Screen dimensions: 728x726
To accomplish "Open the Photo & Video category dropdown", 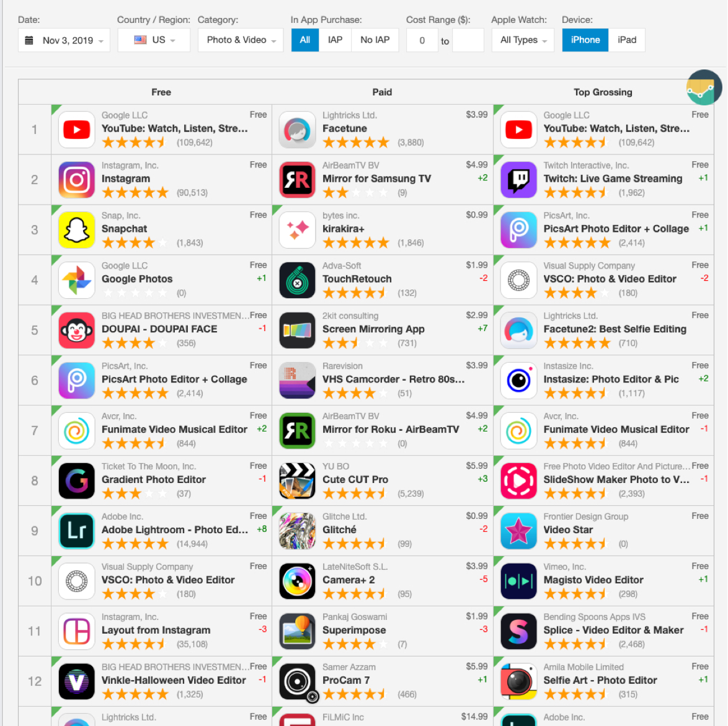I will click(x=241, y=40).
